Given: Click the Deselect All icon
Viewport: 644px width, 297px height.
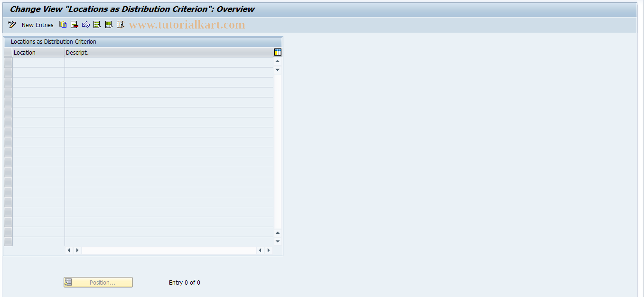Looking at the screenshot, I should pos(120,25).
